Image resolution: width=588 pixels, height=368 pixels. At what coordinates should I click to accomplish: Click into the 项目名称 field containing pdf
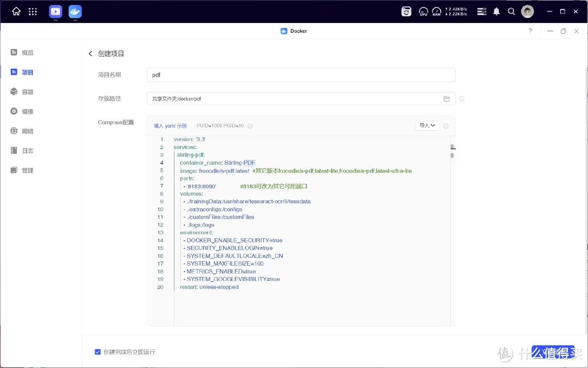pyautogui.click(x=301, y=75)
